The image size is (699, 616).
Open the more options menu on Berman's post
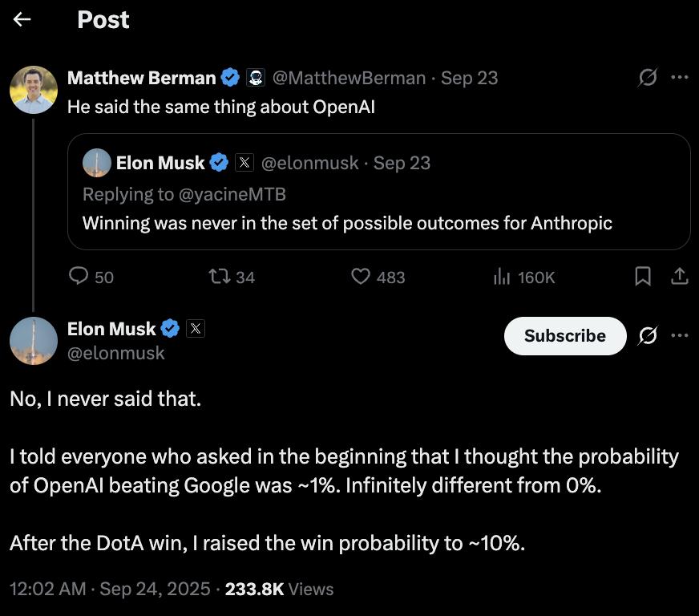coord(678,76)
